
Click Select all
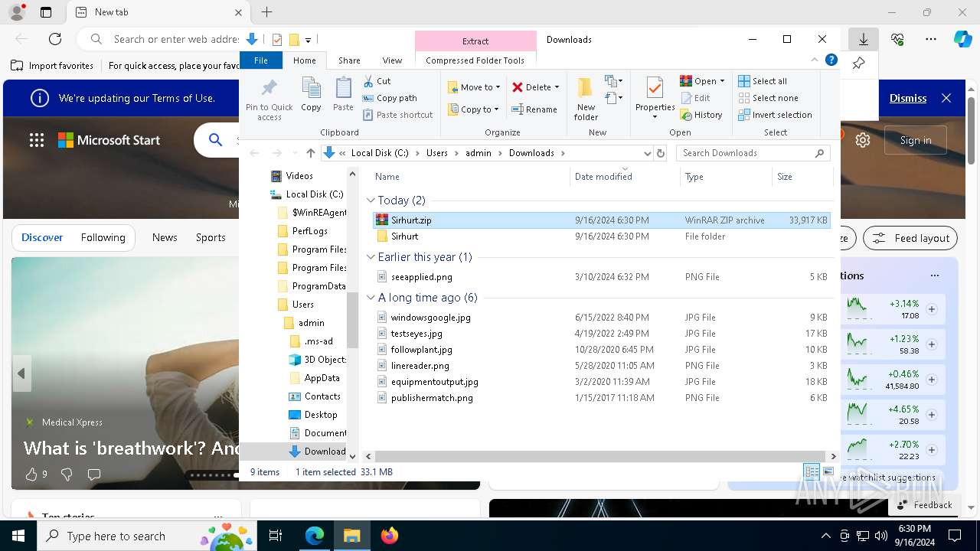pos(763,81)
